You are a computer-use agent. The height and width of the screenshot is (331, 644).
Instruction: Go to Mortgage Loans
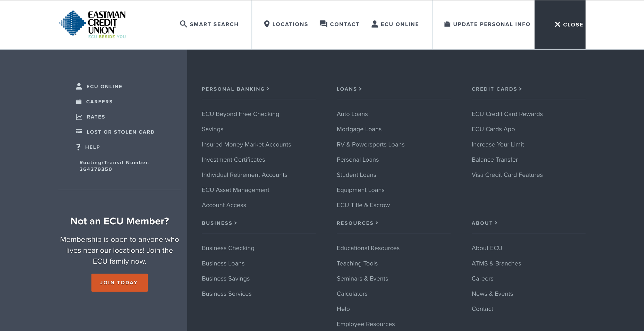tap(359, 129)
